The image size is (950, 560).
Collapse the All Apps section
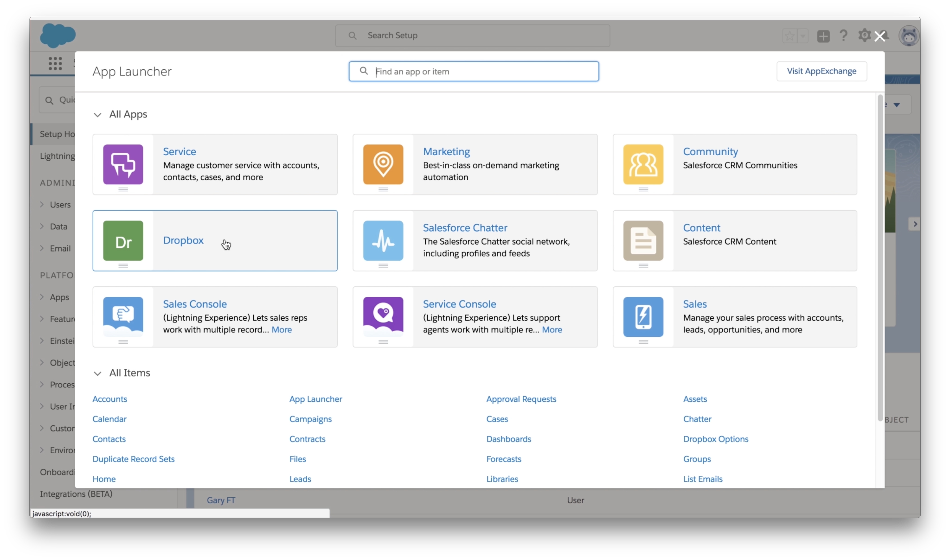point(98,114)
